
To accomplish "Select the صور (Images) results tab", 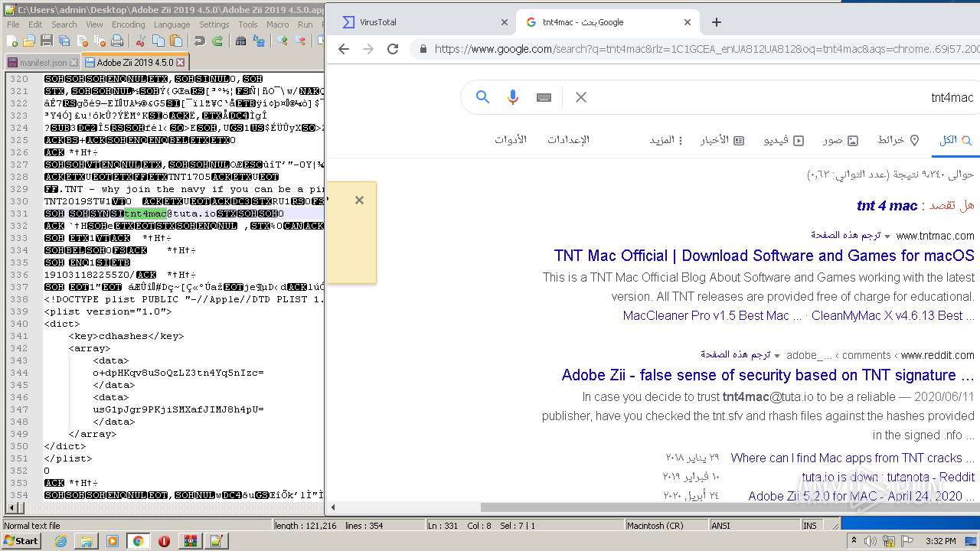I will tap(841, 140).
